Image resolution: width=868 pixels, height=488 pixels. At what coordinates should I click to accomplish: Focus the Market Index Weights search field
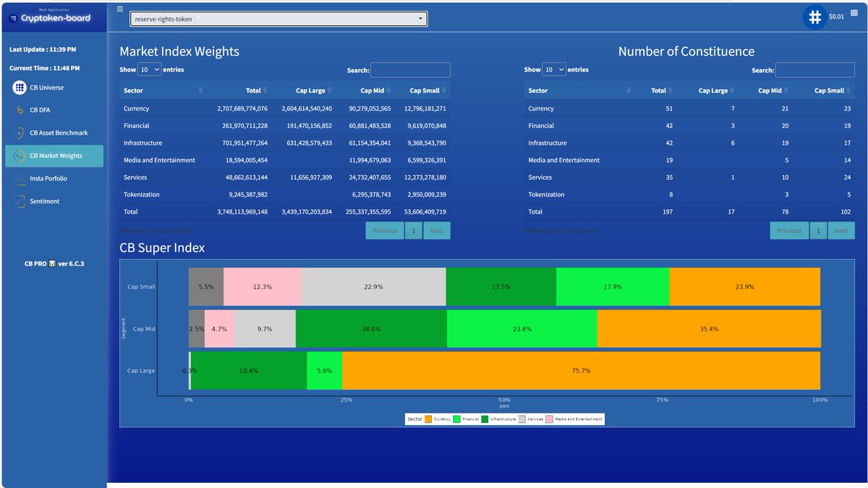pyautogui.click(x=410, y=70)
